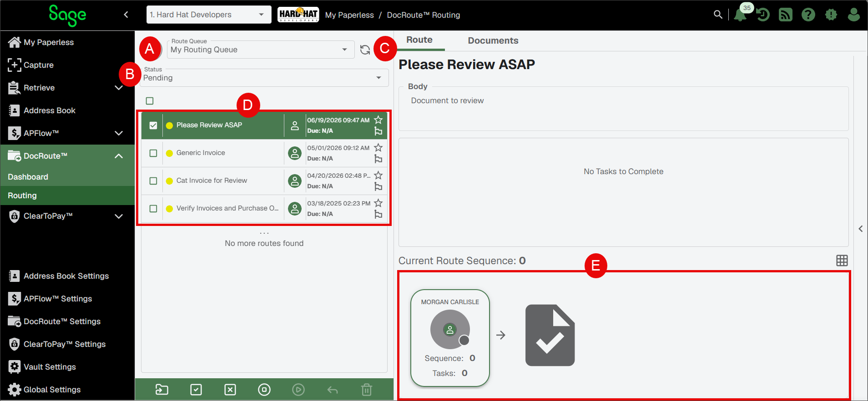Open notifications bell with 35 badge
This screenshot has height=401, width=868.
click(740, 15)
